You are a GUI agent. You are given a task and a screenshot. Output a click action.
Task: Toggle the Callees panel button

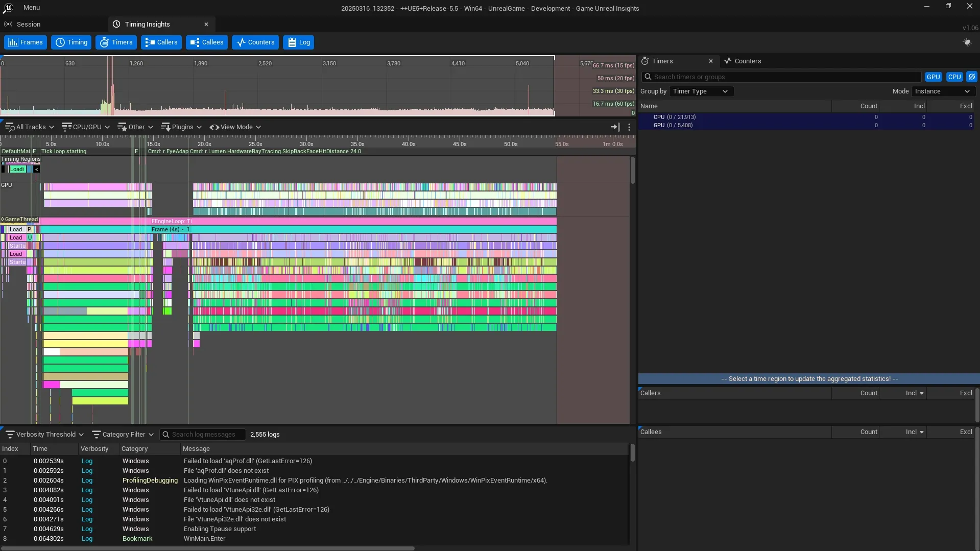tap(207, 42)
